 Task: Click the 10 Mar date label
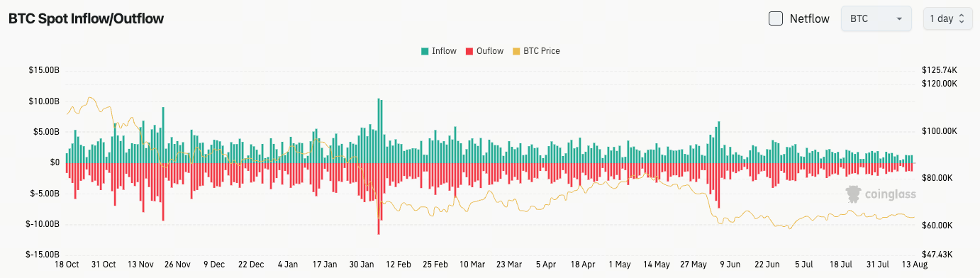pyautogui.click(x=472, y=265)
